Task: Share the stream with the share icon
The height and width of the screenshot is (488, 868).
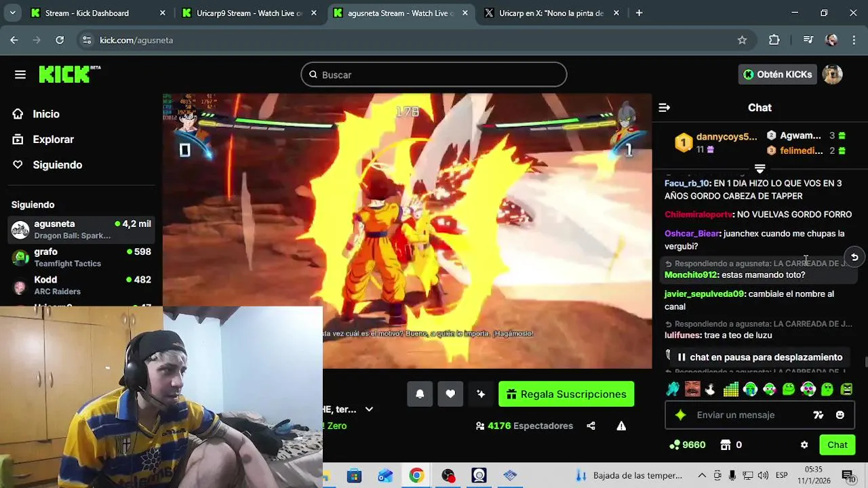Action: pos(591,426)
